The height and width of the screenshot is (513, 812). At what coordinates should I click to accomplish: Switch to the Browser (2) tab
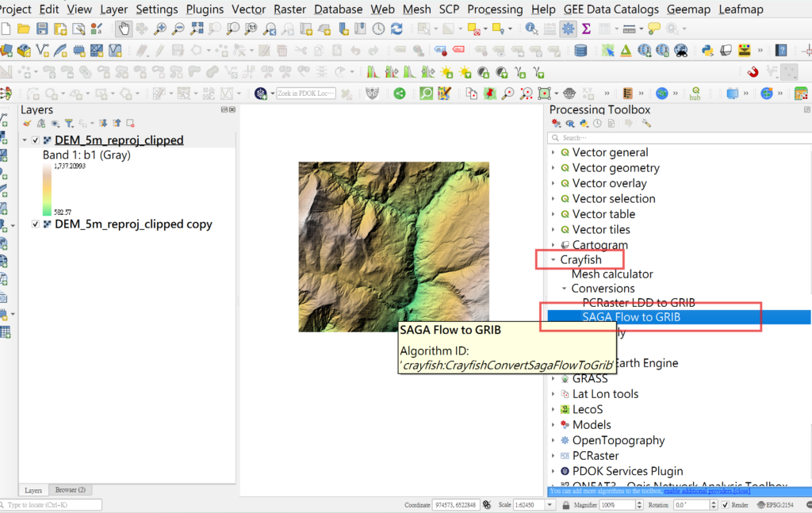click(x=71, y=490)
